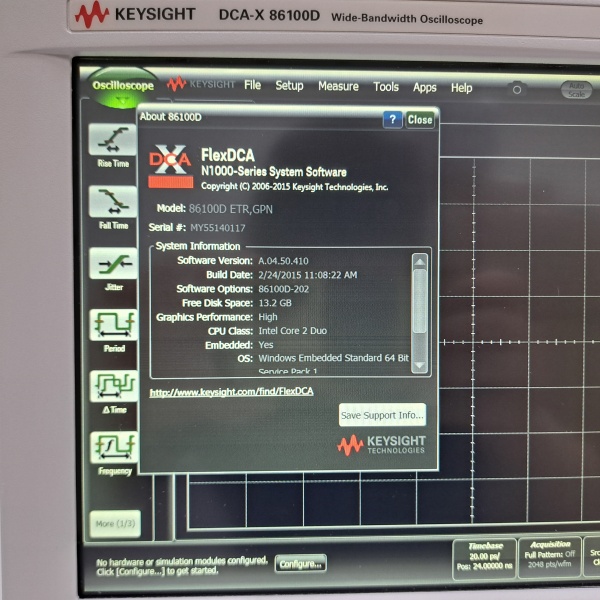
Task: Open the Help menu
Action: tap(461, 88)
